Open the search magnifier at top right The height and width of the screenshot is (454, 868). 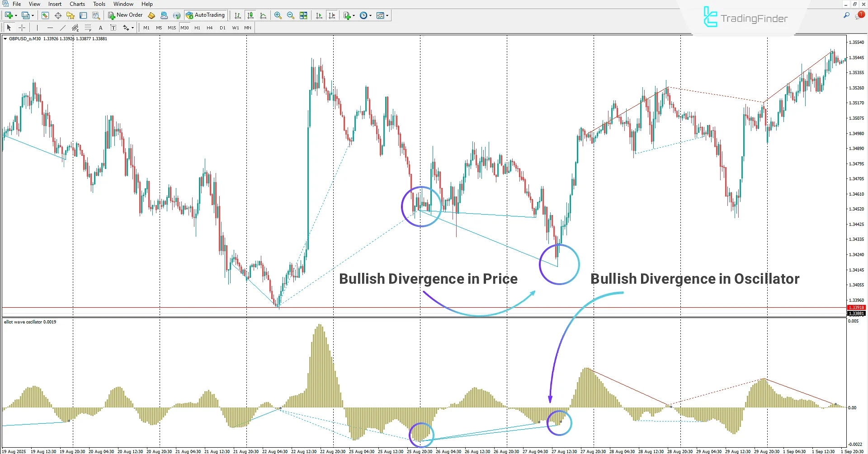(x=846, y=14)
